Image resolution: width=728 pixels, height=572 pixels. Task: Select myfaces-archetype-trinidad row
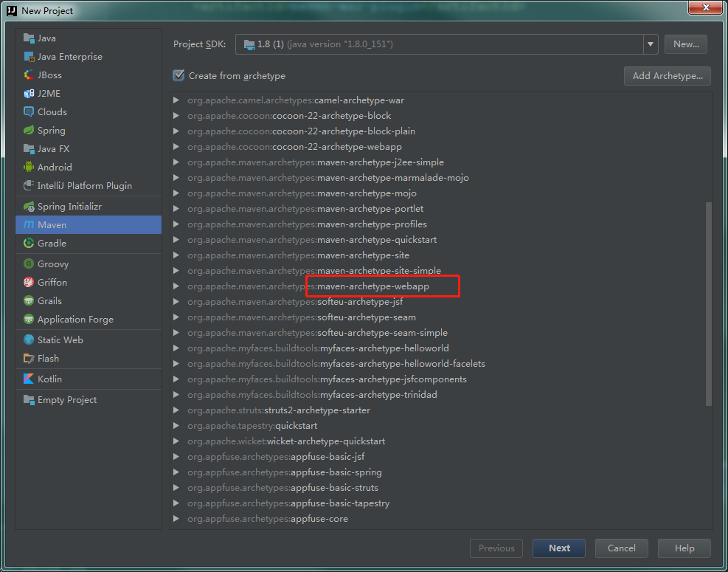tap(313, 395)
